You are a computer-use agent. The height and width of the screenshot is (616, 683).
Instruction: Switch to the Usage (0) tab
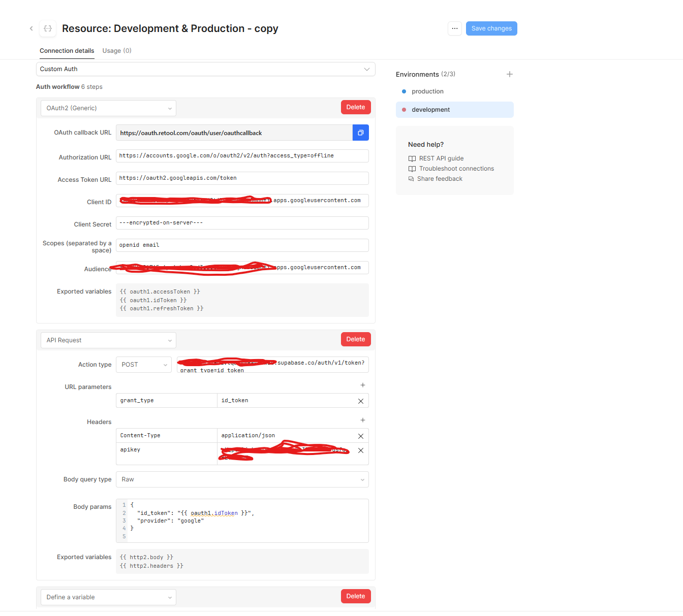pyautogui.click(x=117, y=51)
